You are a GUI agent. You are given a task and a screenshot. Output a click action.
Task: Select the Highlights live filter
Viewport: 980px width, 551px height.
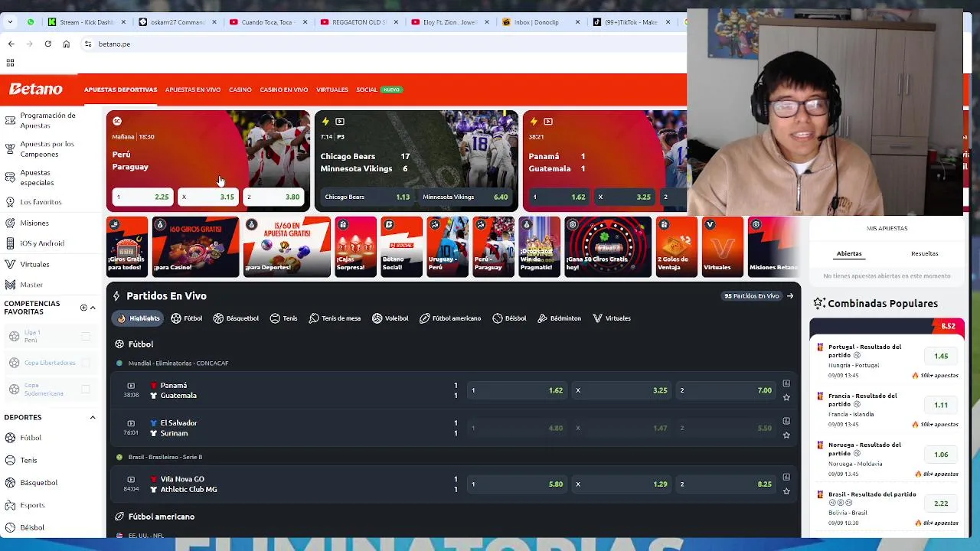pos(139,318)
